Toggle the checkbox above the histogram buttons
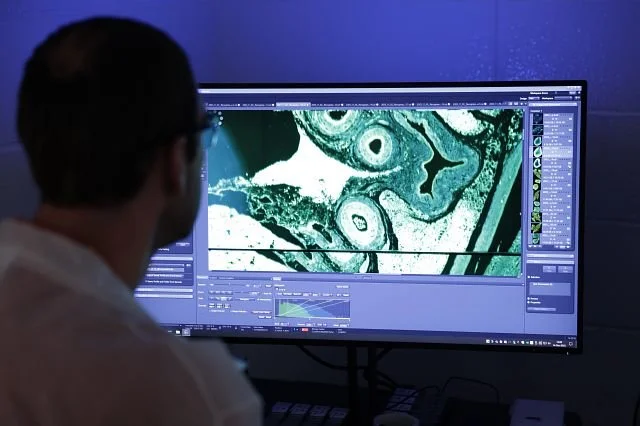 pyautogui.click(x=277, y=289)
